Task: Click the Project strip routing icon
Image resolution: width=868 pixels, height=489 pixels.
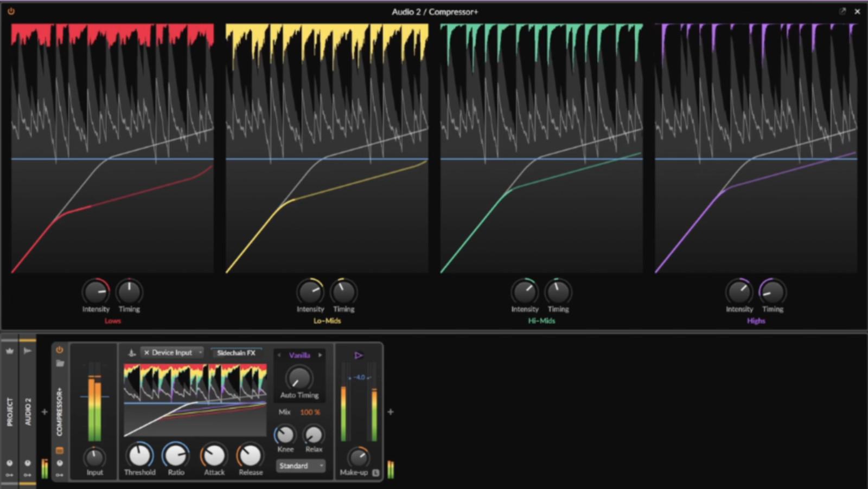Action: 10,475
